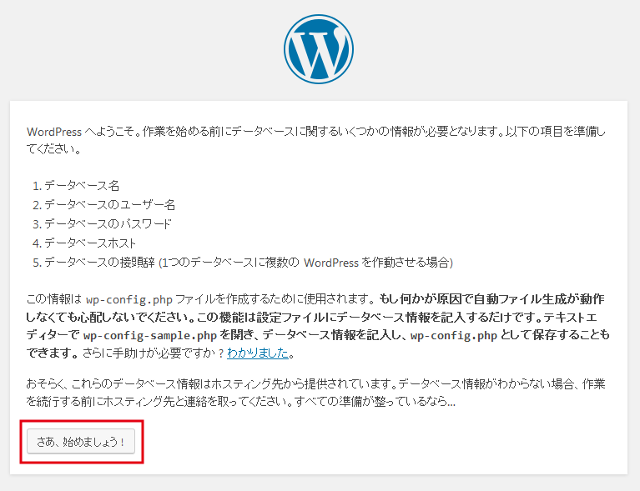This screenshot has height=491, width=640.
Task: Click the さあ、始めましょう！ button
Action: click(81, 441)
